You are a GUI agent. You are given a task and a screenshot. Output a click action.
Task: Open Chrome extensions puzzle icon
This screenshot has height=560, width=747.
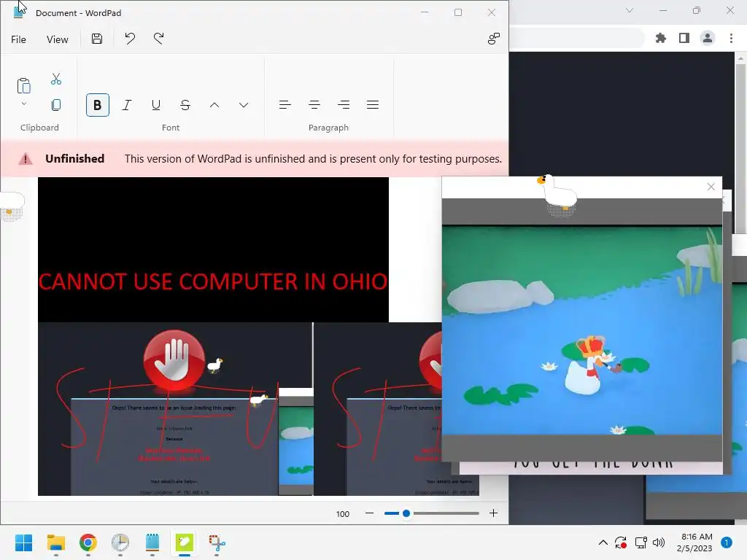pyautogui.click(x=661, y=38)
